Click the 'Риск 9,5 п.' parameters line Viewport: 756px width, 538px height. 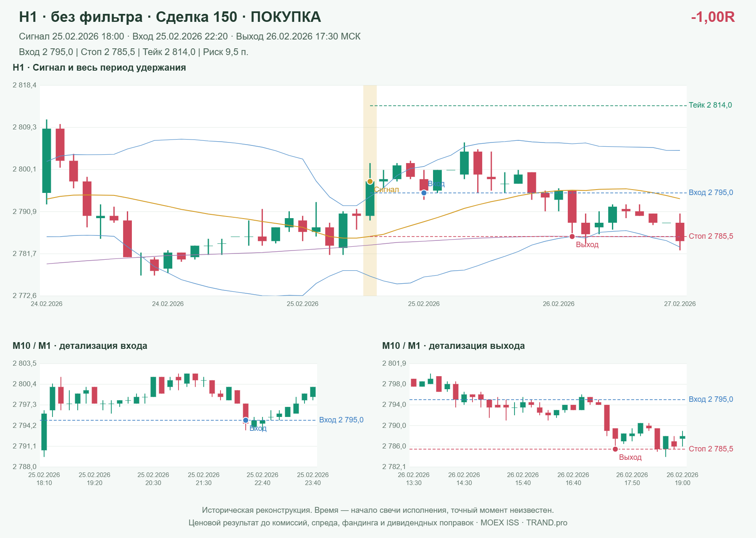[134, 52]
